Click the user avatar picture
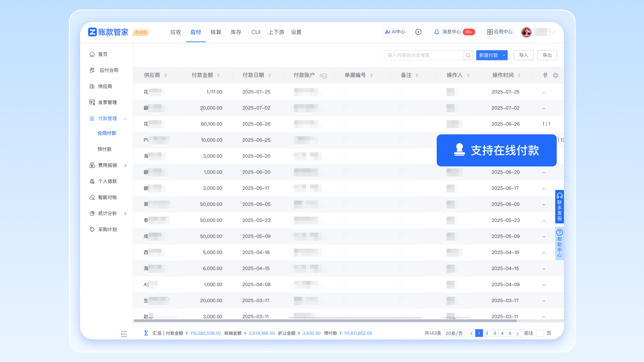The width and height of the screenshot is (644, 362). coord(526,32)
